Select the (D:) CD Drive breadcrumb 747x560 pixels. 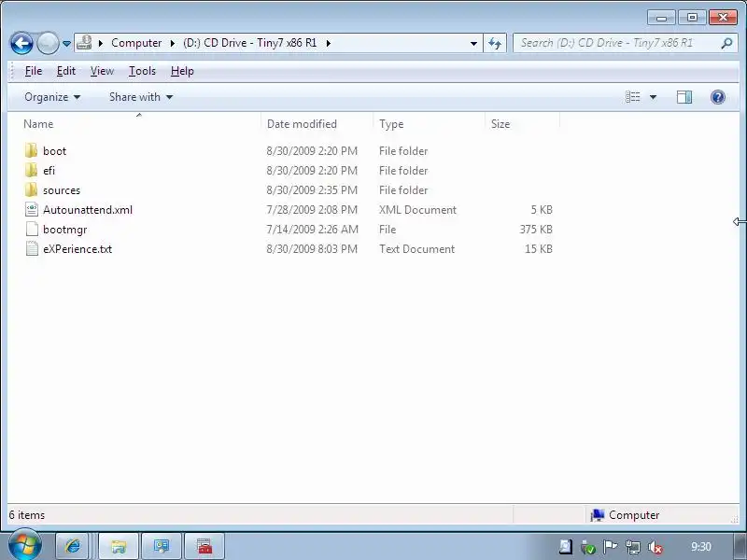click(x=249, y=43)
